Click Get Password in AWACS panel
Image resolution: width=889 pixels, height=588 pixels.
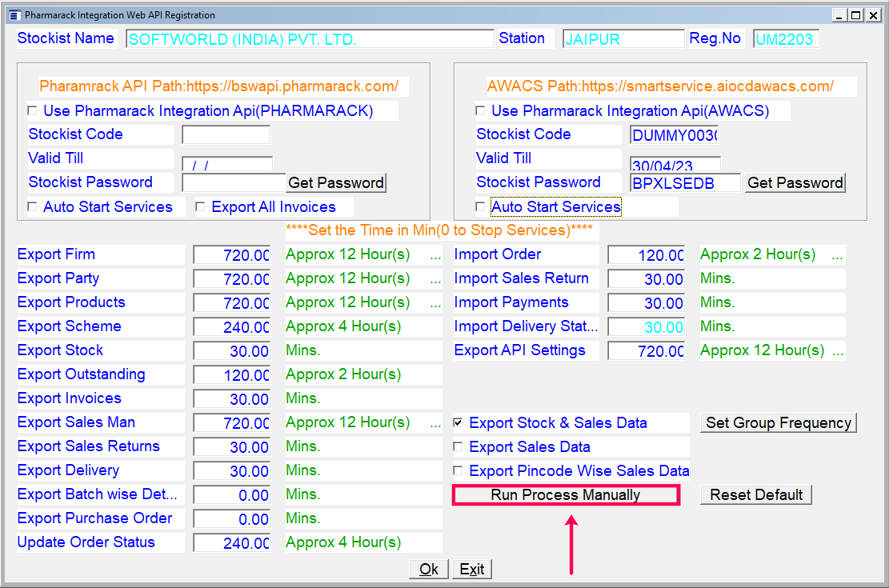(x=795, y=182)
